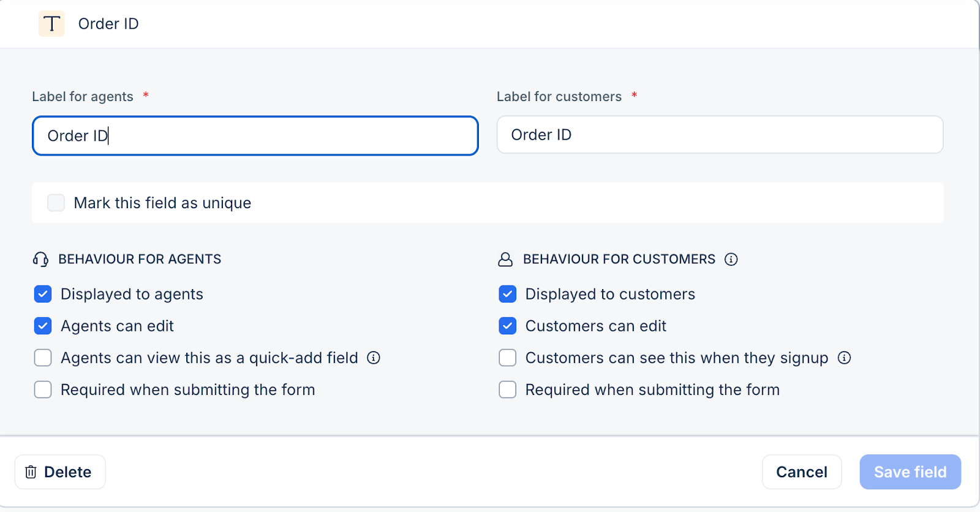The height and width of the screenshot is (512, 980).
Task: Uncheck Agents can edit
Action: pos(43,326)
